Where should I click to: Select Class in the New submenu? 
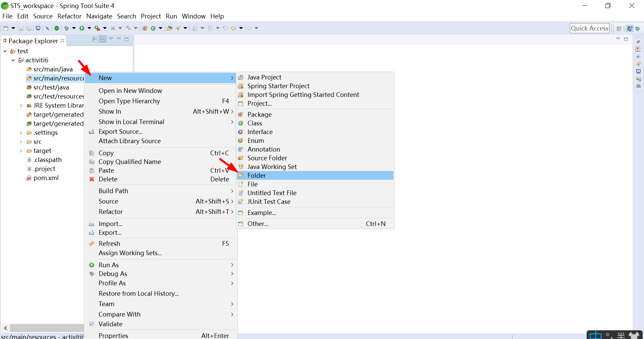[315, 123]
